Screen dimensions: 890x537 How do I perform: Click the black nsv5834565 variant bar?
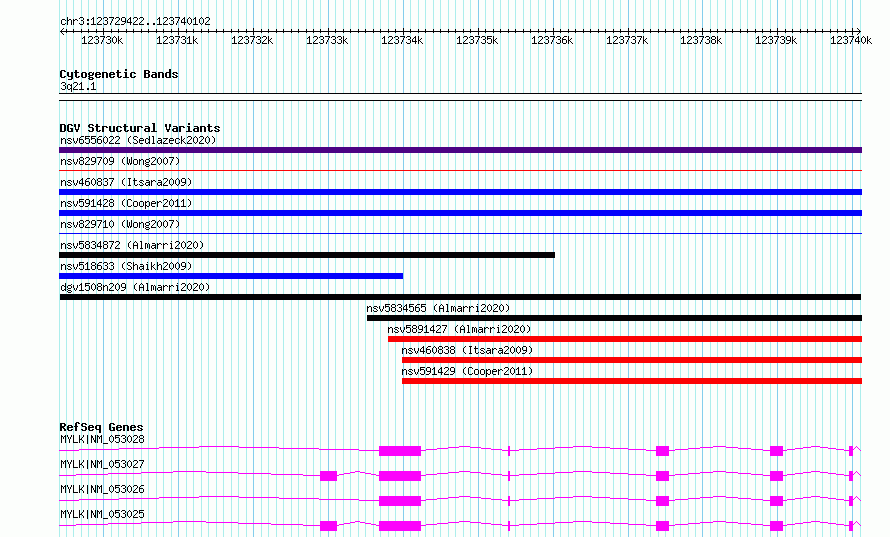point(615,318)
